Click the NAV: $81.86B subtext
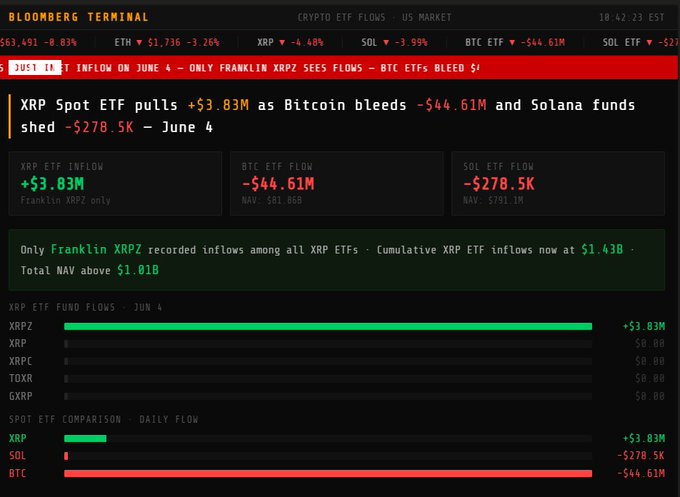Image resolution: width=680 pixels, height=497 pixels. point(271,200)
